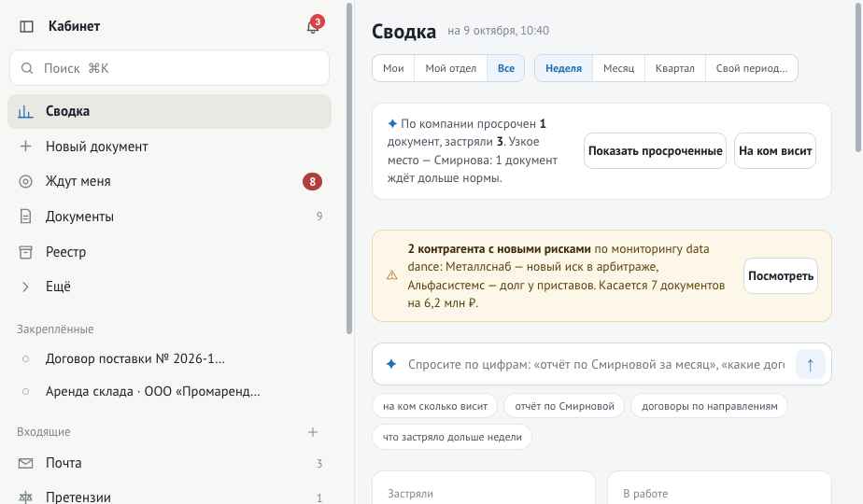
Task: Open Новый документ from sidebar
Action: pyautogui.click(x=170, y=147)
